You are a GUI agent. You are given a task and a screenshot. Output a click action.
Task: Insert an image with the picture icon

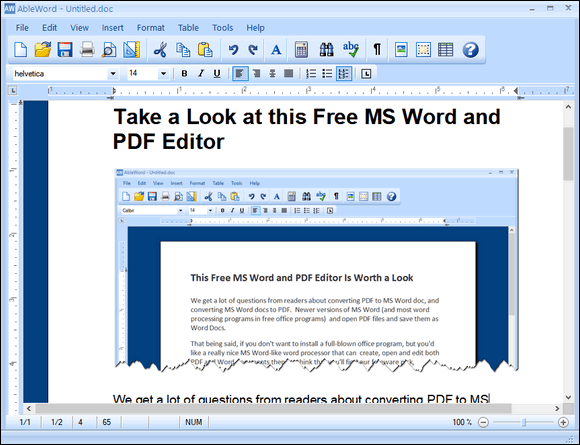[401, 50]
